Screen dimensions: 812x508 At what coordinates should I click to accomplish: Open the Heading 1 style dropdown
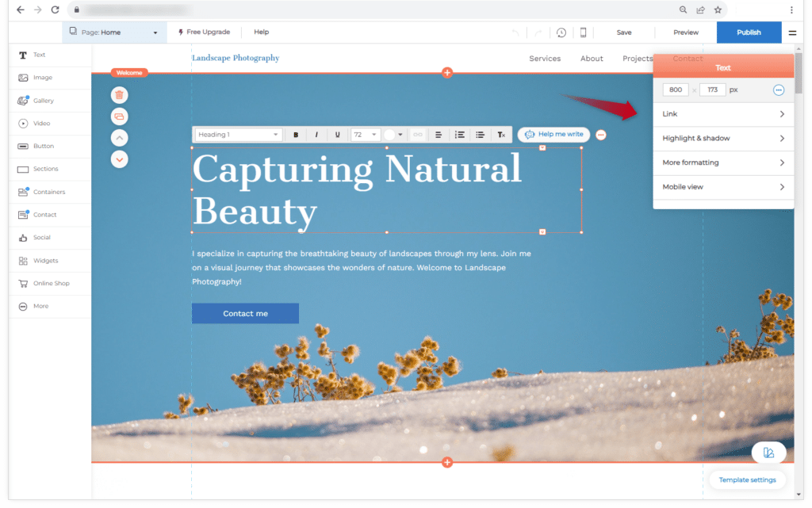pyautogui.click(x=238, y=135)
